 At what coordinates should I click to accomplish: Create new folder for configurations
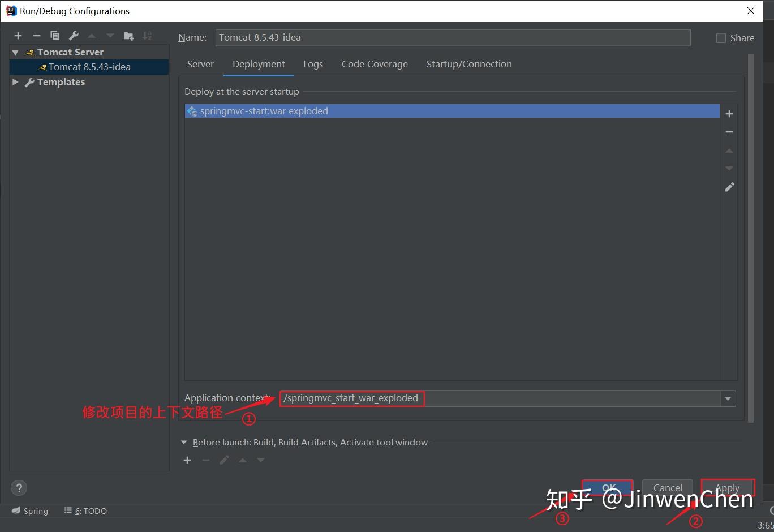tap(129, 36)
